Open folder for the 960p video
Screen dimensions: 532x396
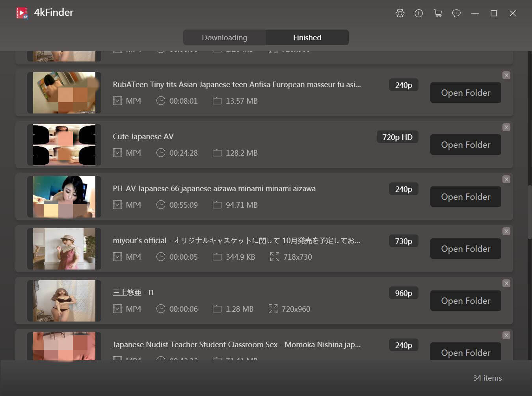click(x=465, y=301)
